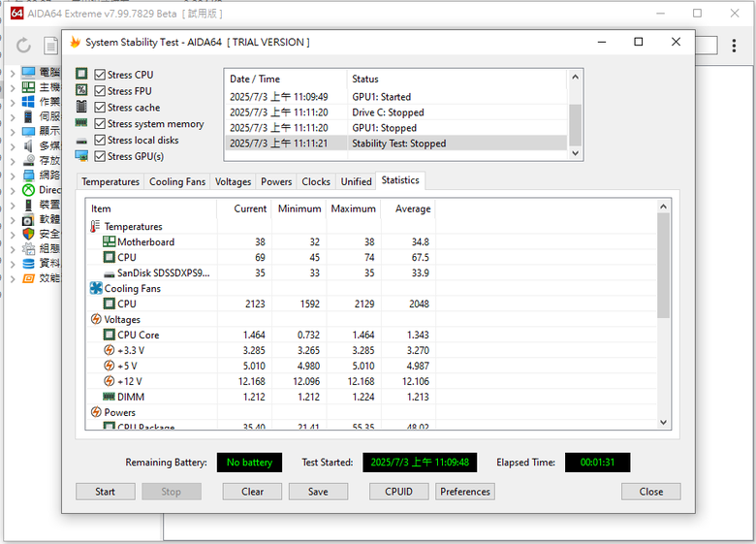Screen dimensions: 756x544
Task: Click the Windows logo icon in the sidebar tree
Action: [28, 102]
